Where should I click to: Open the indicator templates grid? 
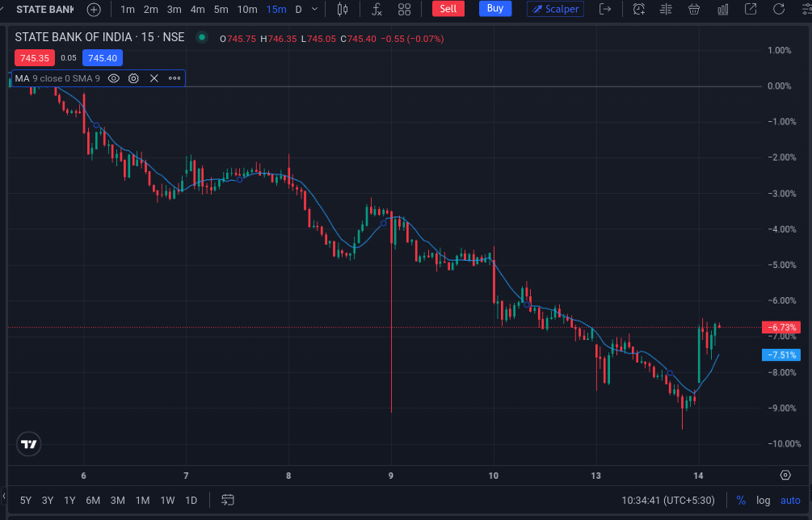[x=405, y=10]
